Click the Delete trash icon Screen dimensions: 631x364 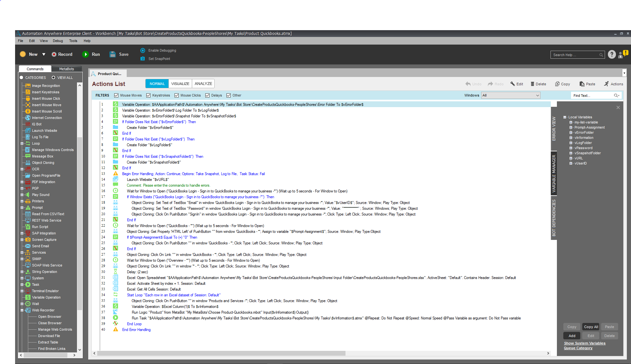coord(533,84)
